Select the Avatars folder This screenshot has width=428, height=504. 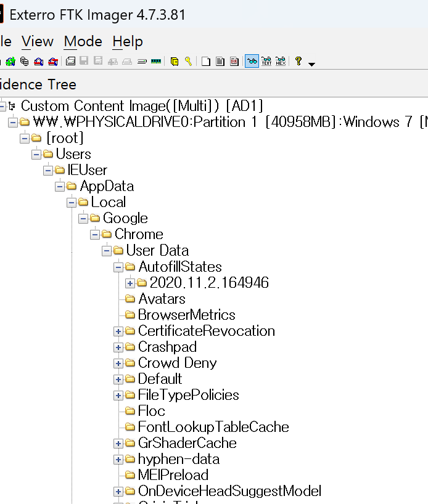(162, 299)
